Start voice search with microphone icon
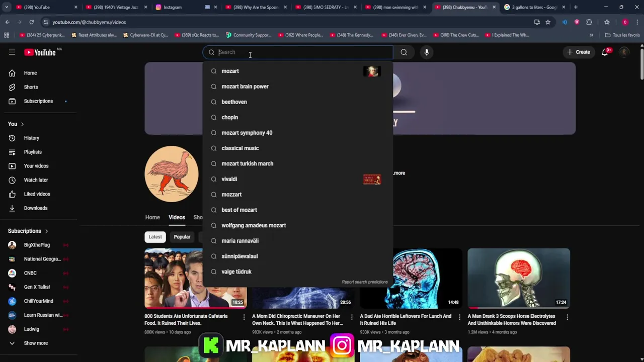 pyautogui.click(x=427, y=52)
